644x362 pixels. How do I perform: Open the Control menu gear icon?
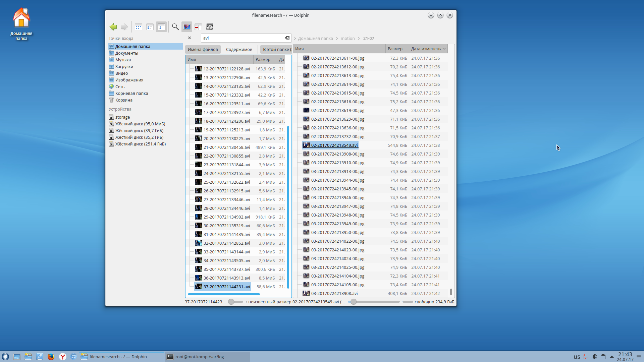point(210,27)
